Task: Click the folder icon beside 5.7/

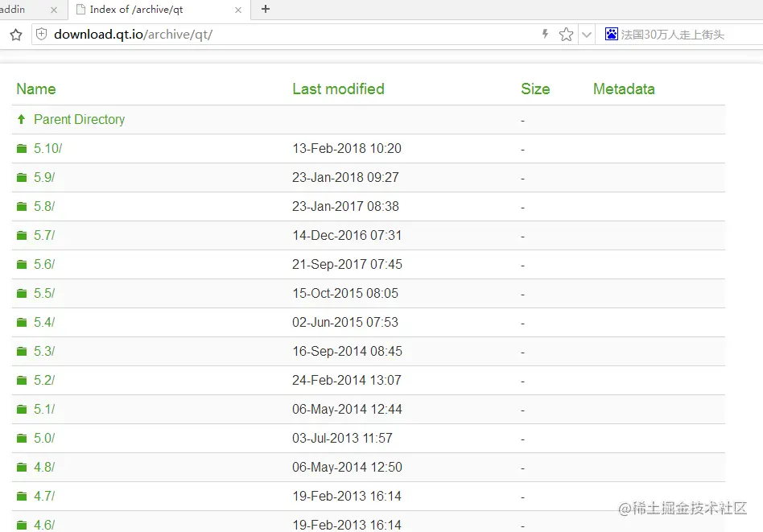Action: click(22, 236)
